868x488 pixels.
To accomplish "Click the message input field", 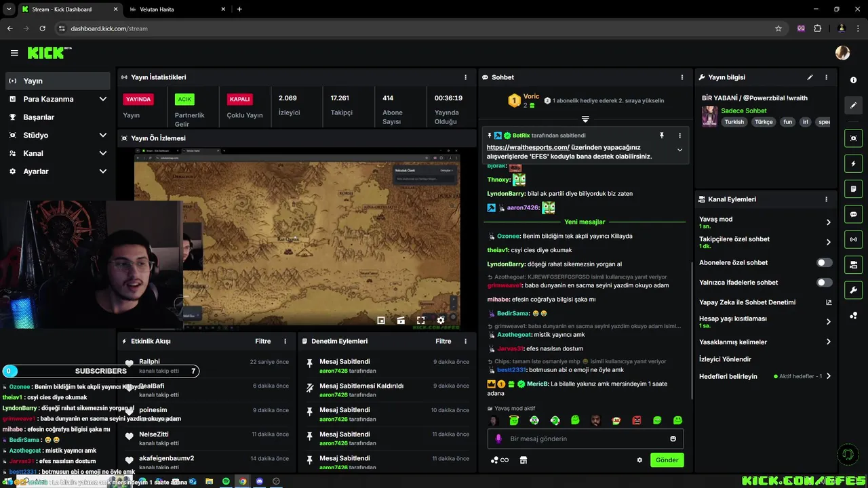I will tap(585, 439).
